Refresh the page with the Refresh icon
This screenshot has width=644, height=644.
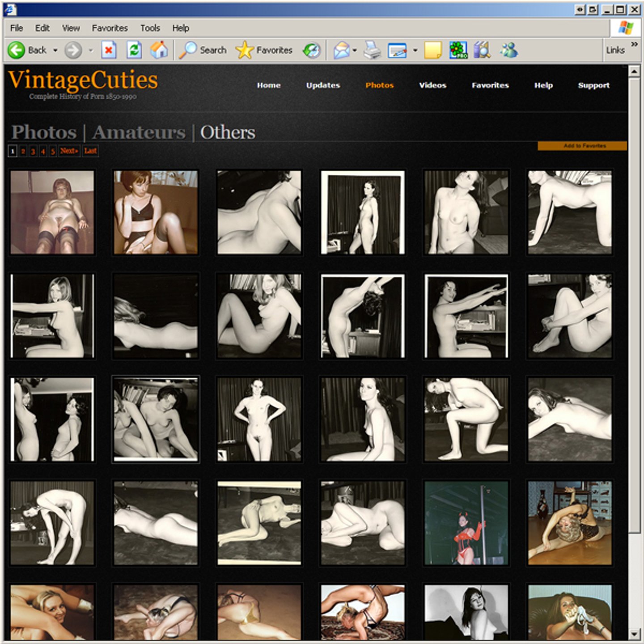(x=134, y=50)
